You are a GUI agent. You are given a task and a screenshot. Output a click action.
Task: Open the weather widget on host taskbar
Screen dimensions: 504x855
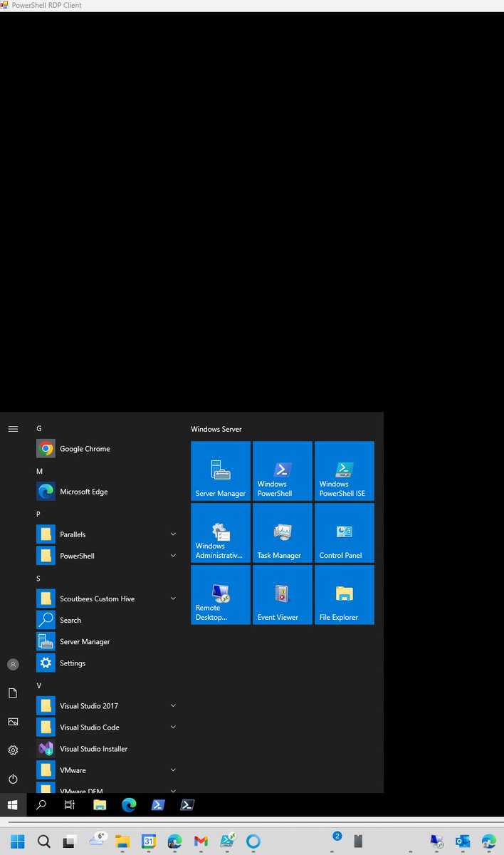point(97,841)
